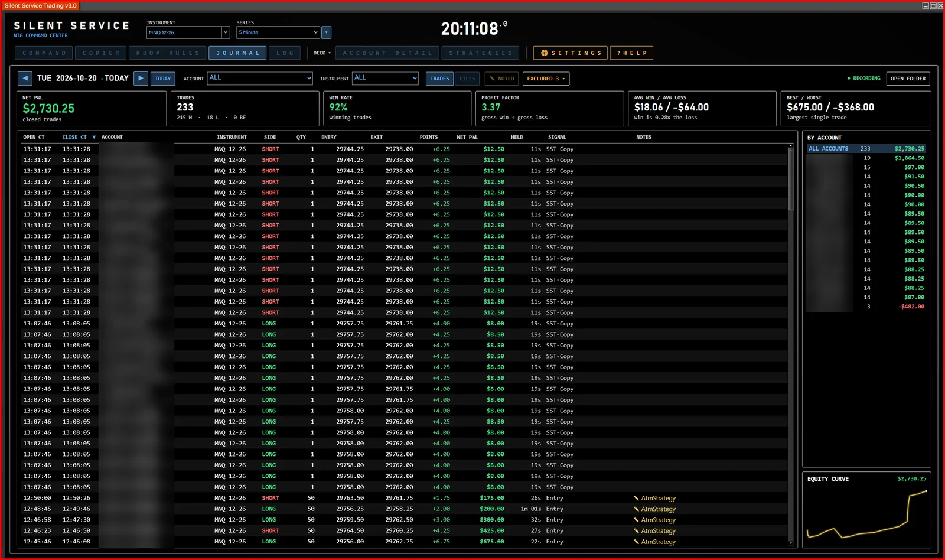
Task: Click the AtmStrategy note on the $675.00 trade
Action: pyautogui.click(x=658, y=542)
